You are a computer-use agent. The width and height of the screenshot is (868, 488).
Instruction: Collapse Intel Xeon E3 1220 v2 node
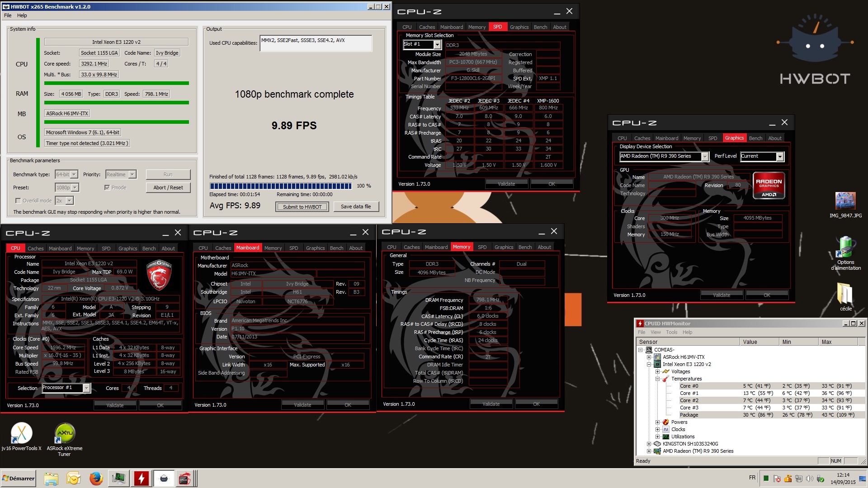649,364
